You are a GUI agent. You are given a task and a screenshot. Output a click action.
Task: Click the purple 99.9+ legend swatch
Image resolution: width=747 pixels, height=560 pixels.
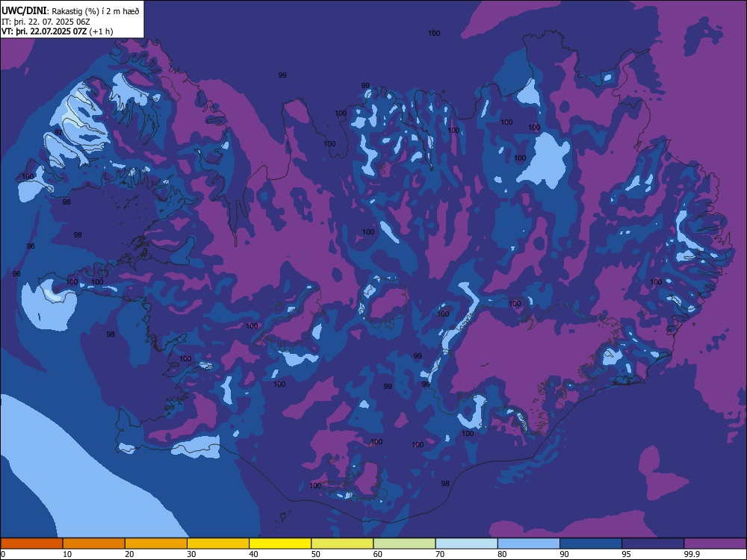pyautogui.click(x=715, y=544)
